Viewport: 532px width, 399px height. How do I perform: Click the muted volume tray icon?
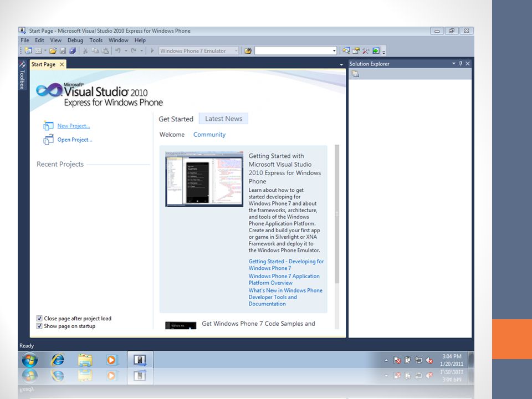pos(429,360)
